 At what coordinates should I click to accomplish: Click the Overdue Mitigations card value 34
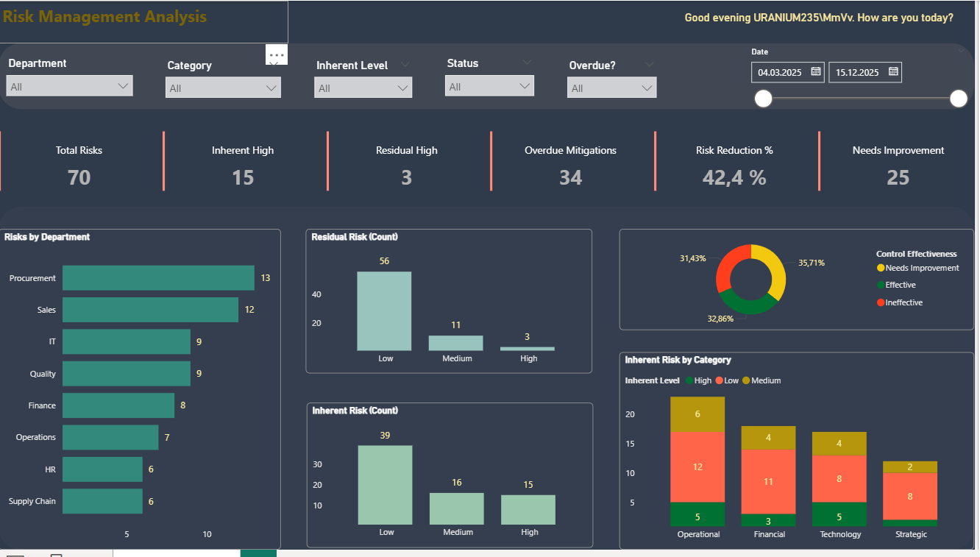[x=570, y=177]
